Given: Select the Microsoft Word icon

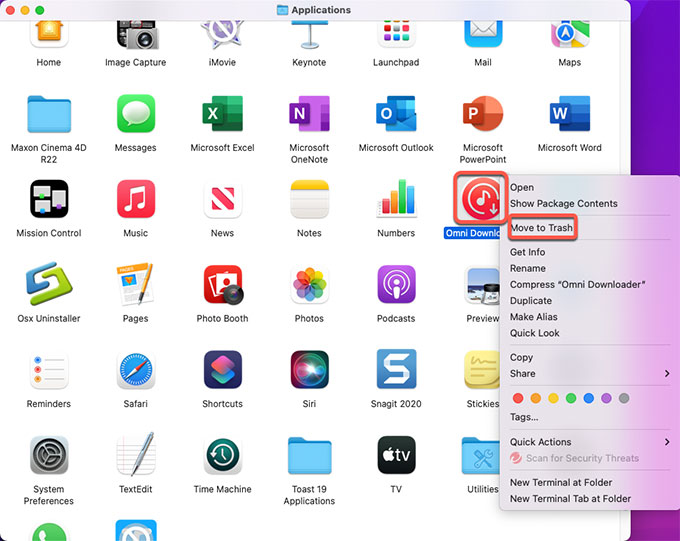Looking at the screenshot, I should point(570,114).
